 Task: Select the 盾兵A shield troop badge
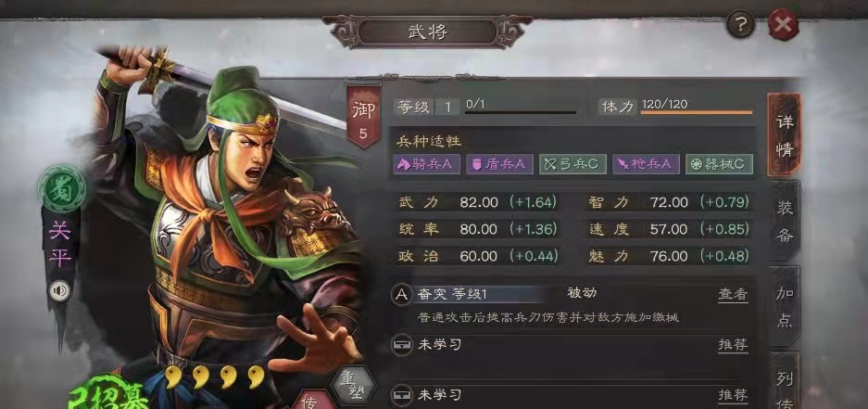click(499, 164)
